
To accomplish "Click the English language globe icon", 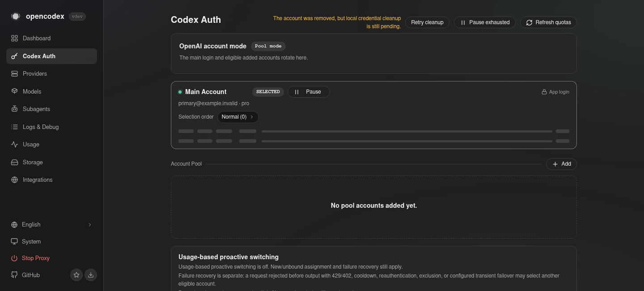I will tap(14, 224).
